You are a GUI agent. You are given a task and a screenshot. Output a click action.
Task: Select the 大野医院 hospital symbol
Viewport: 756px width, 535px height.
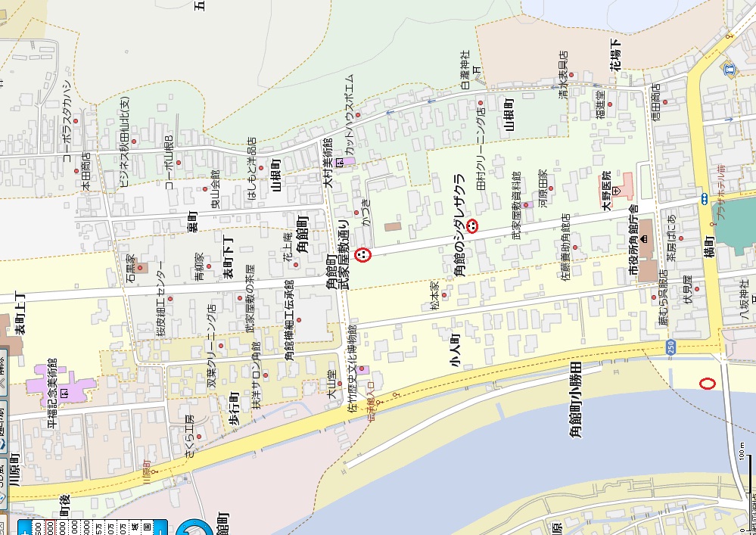coord(617,191)
